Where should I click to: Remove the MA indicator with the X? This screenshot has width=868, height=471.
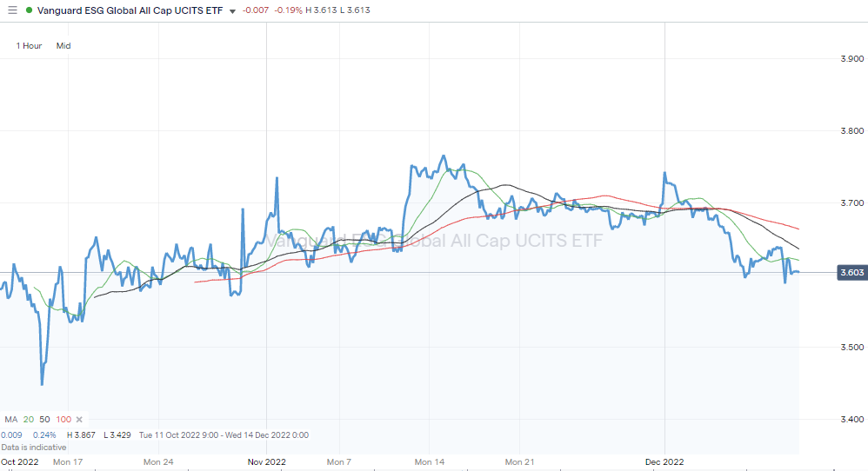coord(78,419)
